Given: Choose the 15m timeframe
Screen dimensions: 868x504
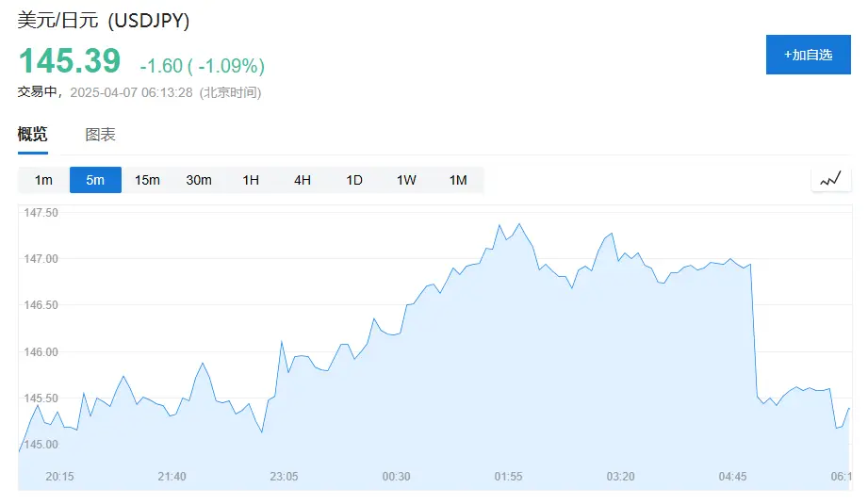Looking at the screenshot, I should (x=147, y=180).
